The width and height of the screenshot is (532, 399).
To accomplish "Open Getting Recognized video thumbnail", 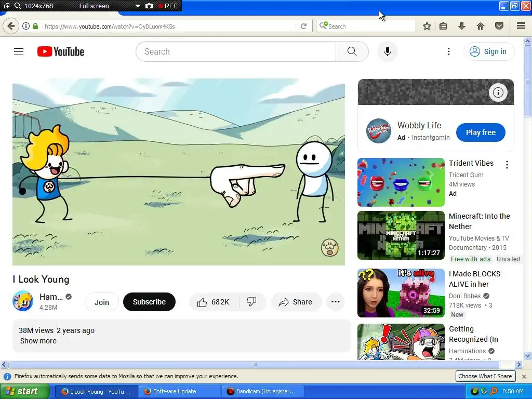I will pyautogui.click(x=401, y=342).
